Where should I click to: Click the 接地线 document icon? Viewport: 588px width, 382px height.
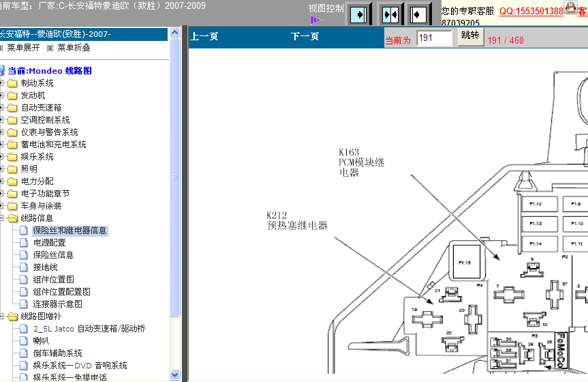pos(24,267)
